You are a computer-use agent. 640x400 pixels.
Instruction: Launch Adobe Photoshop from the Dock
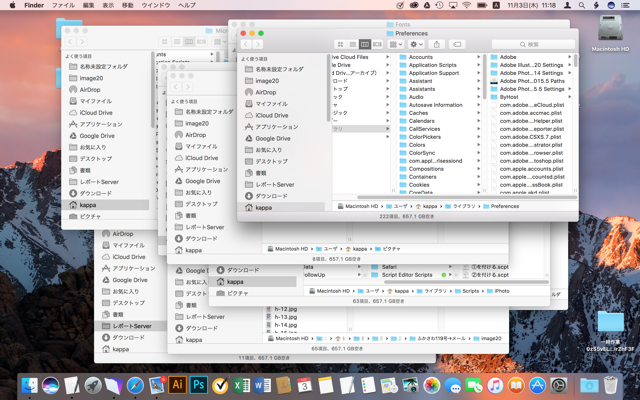pos(199,385)
